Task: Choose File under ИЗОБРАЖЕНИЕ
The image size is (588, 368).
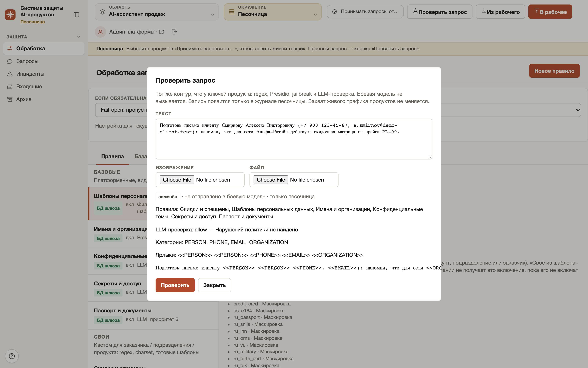Action: 177,180
